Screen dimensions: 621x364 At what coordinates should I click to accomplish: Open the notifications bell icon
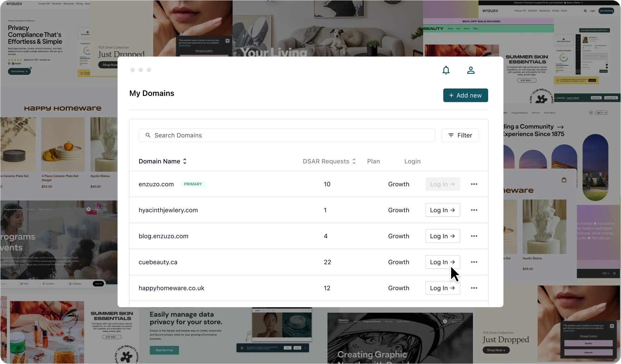pos(446,70)
